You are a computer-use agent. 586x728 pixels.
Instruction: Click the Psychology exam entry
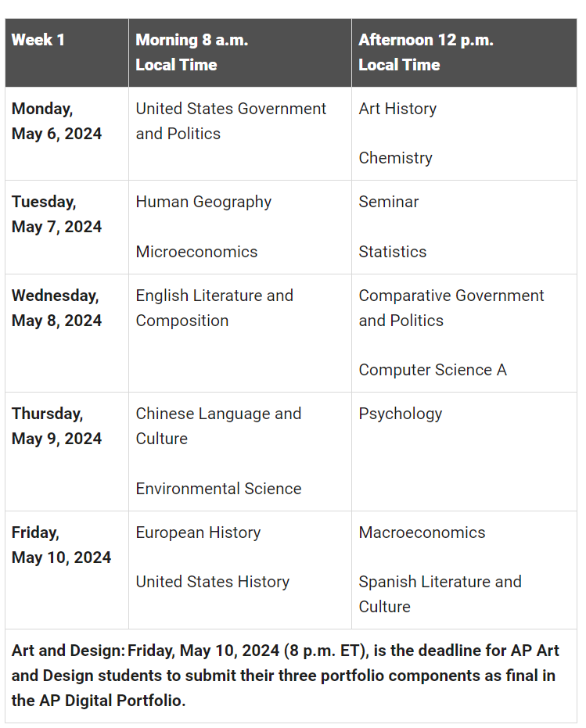coord(400,414)
